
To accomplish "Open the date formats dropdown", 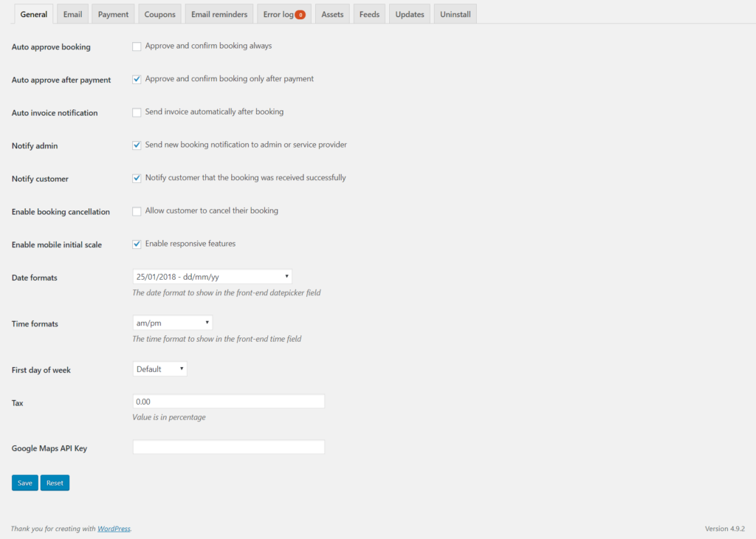I will [x=212, y=276].
